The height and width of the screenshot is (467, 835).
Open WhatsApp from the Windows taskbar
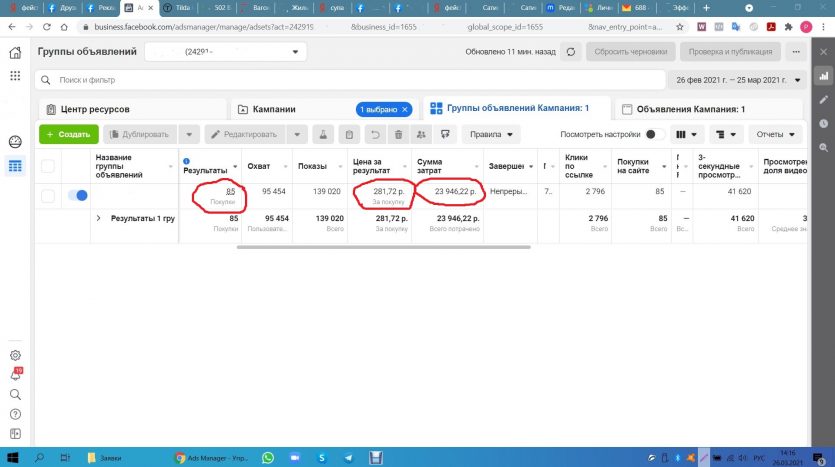point(268,457)
